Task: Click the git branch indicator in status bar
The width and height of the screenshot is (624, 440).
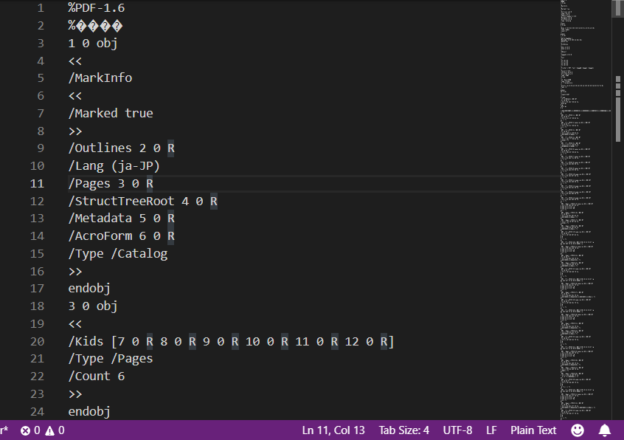Action: 5,430
